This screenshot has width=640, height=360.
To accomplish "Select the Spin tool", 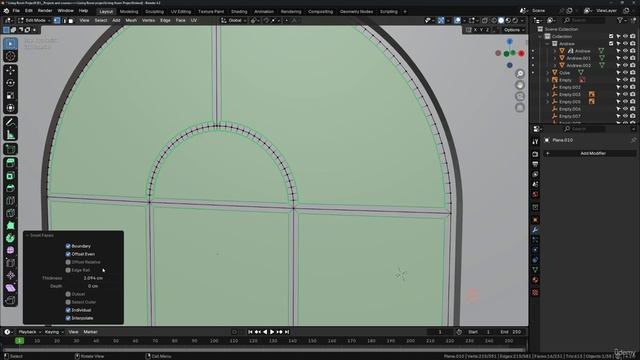I will pos(11,238).
